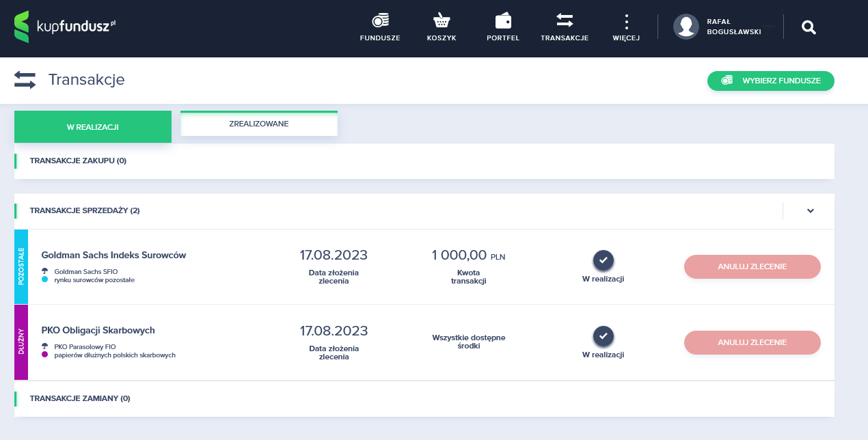The width and height of the screenshot is (868, 440).
Task: Click the Kwota transakcji label
Action: [469, 277]
